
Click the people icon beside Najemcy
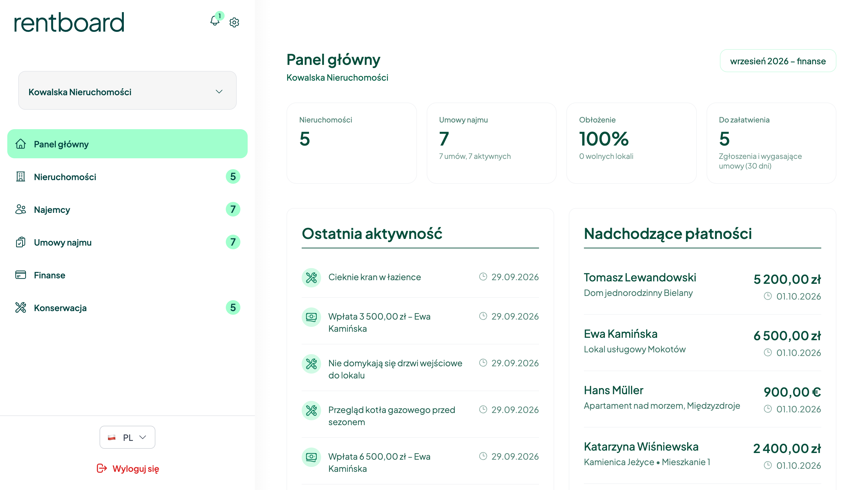(x=21, y=209)
